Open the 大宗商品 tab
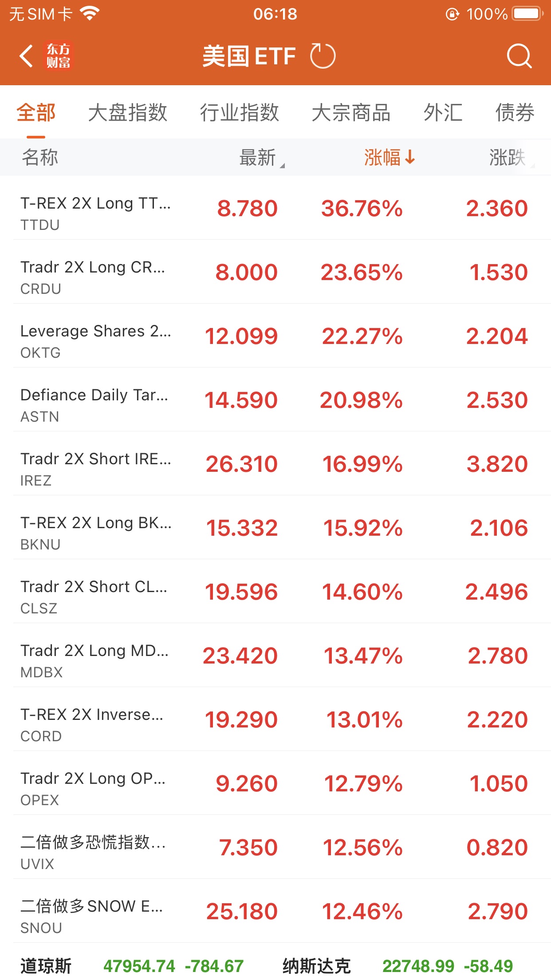This screenshot has width=551, height=980. tap(351, 113)
